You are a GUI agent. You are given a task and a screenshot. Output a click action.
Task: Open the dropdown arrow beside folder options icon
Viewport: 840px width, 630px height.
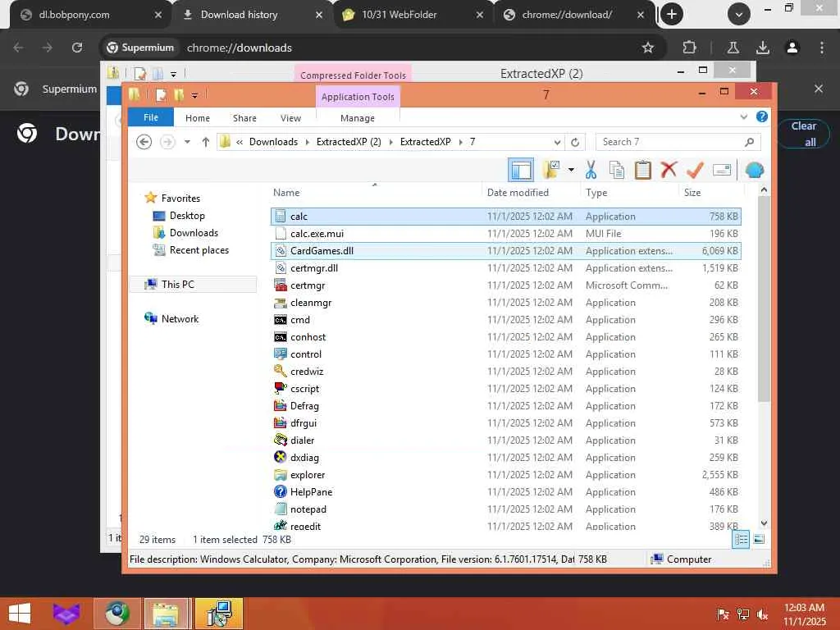pos(571,171)
